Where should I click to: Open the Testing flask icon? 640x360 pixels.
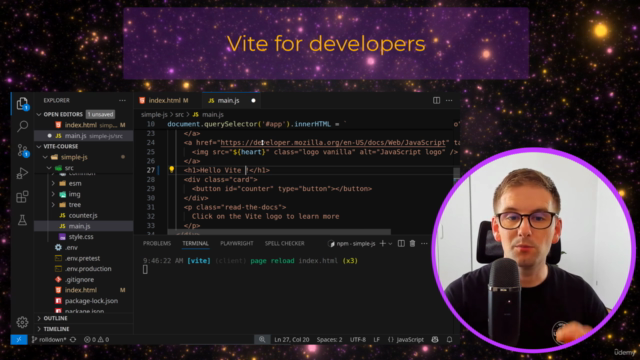coord(22,220)
